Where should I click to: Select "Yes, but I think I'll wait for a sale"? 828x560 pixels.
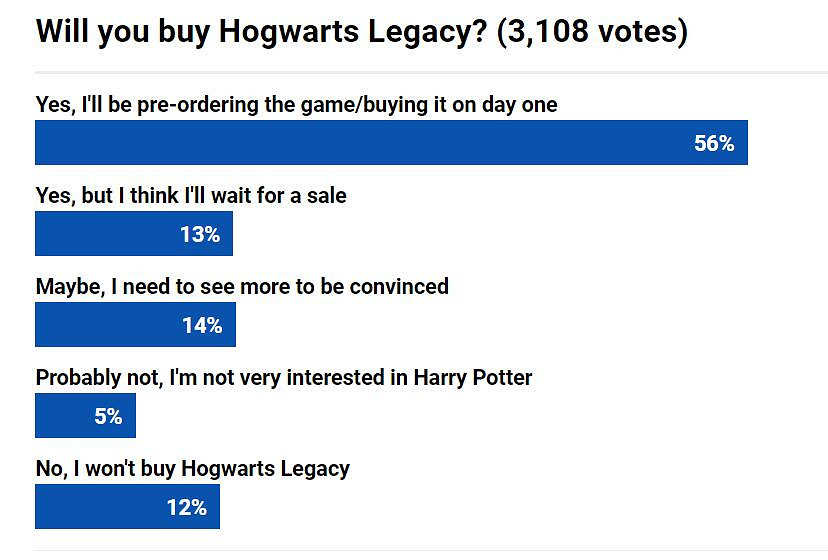[x=191, y=195]
